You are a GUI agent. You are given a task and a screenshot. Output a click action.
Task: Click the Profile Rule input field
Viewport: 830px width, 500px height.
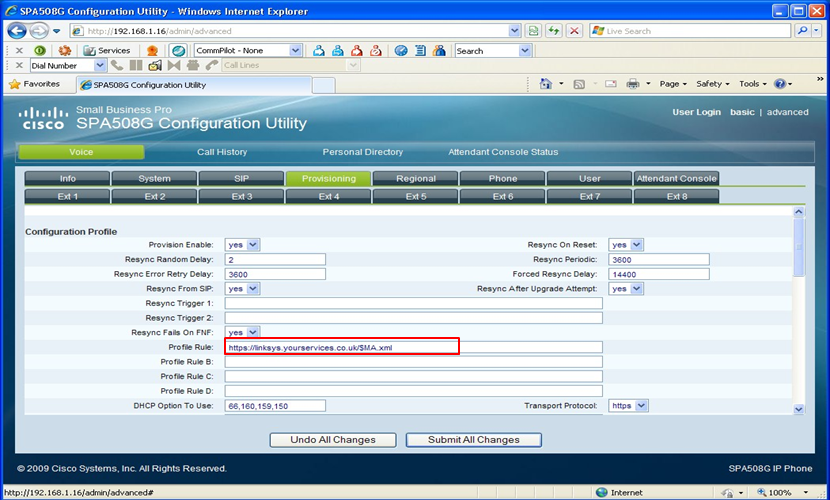click(x=413, y=347)
